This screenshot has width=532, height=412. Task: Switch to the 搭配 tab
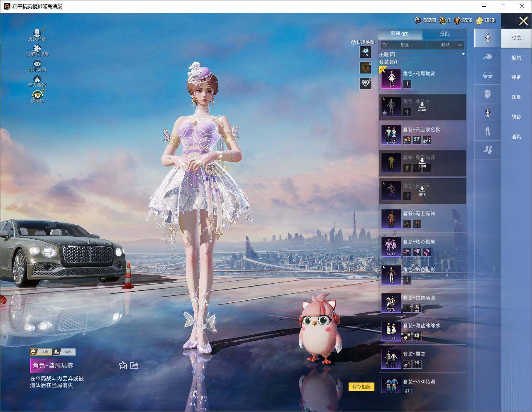[x=444, y=34]
